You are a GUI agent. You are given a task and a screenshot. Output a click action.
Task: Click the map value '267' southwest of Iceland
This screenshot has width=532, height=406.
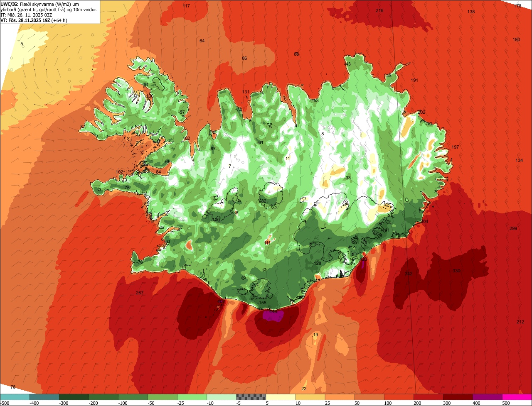tap(140, 293)
